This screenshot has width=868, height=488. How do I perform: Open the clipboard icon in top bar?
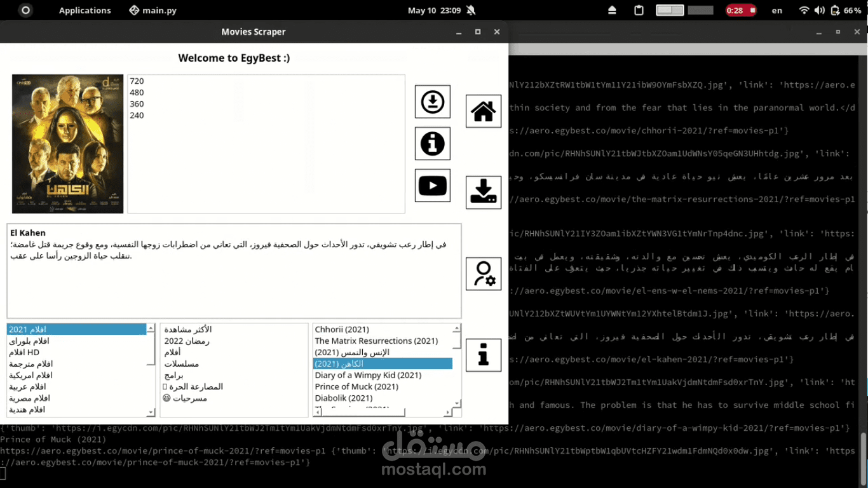point(639,10)
